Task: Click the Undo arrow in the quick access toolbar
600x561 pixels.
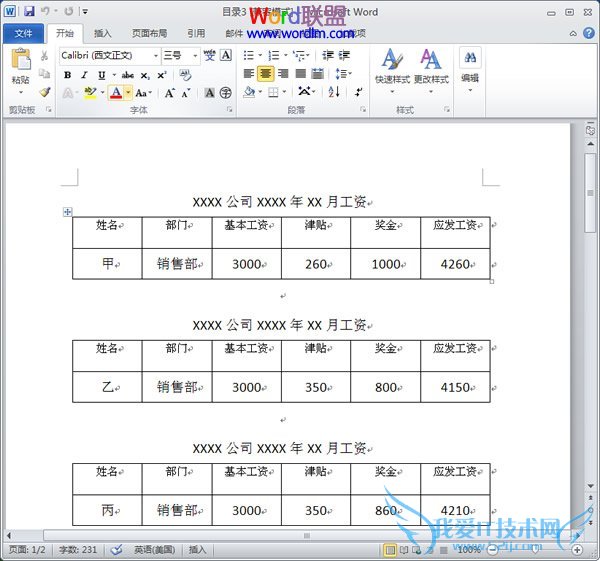Action: click(x=46, y=11)
